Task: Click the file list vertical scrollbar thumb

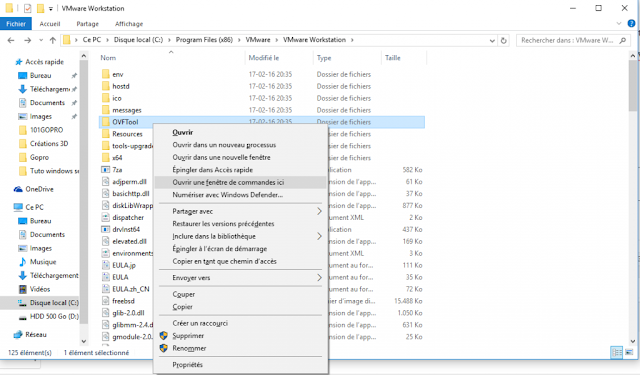Action: coord(633,86)
